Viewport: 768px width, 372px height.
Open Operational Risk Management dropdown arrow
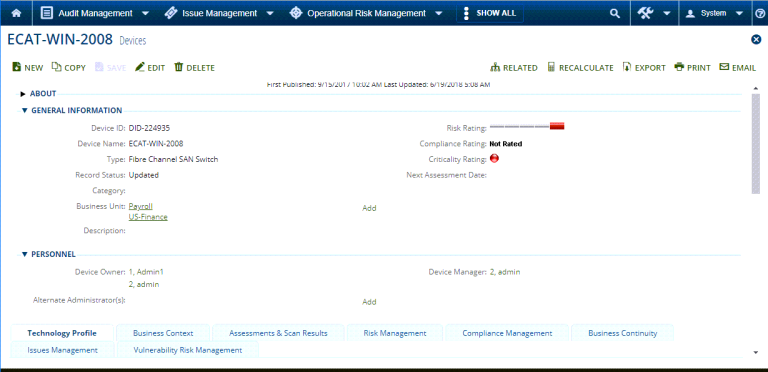click(x=439, y=14)
